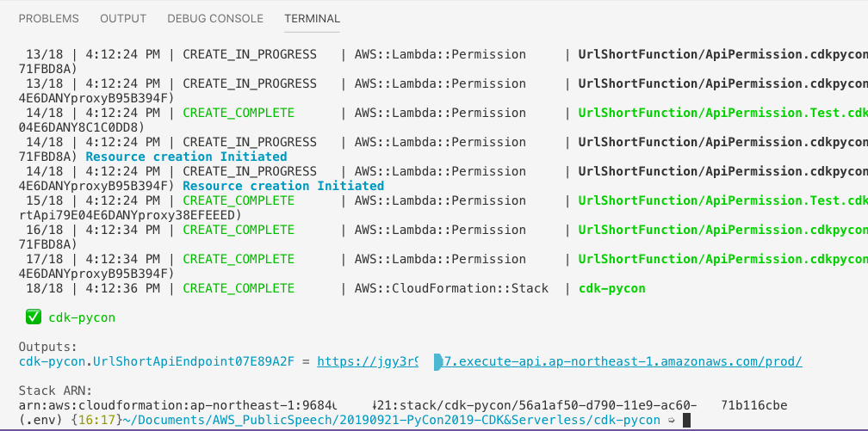Viewport: 868px width, 431px height.
Task: Click the green checkmark next to cdk-pycon
Action: pyautogui.click(x=34, y=317)
